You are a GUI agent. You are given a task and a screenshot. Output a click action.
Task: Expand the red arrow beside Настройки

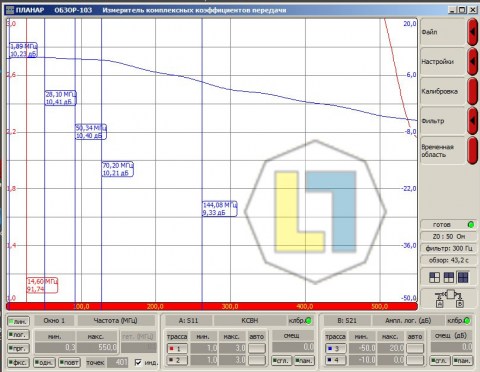click(473, 62)
